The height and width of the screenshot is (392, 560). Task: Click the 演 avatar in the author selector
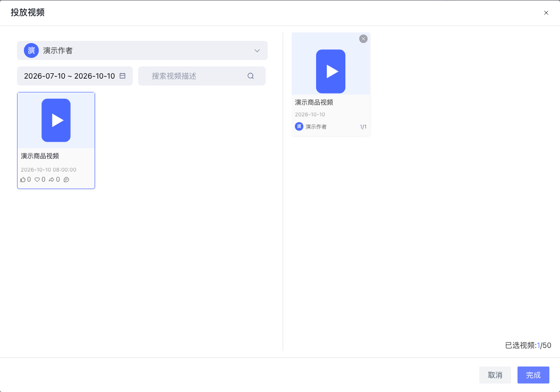31,50
